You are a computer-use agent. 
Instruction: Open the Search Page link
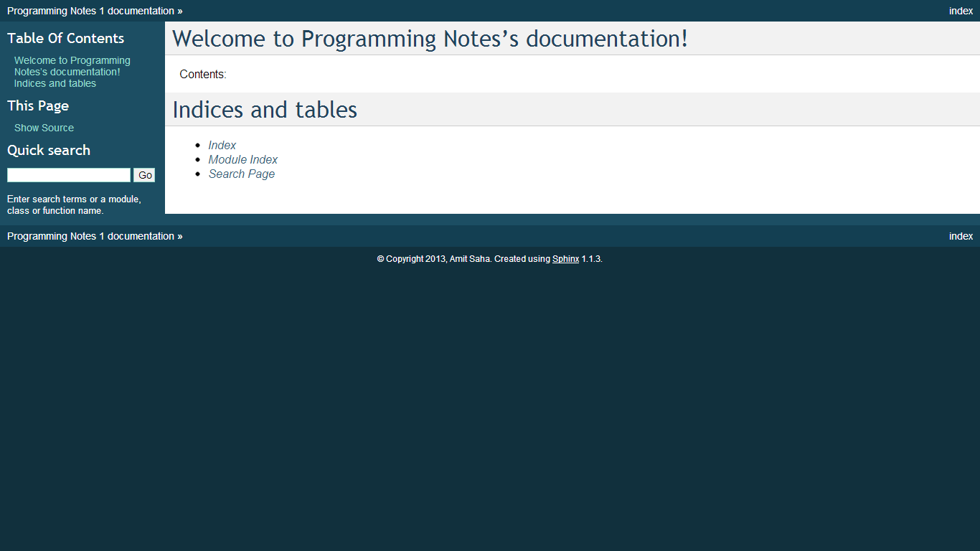tap(242, 174)
